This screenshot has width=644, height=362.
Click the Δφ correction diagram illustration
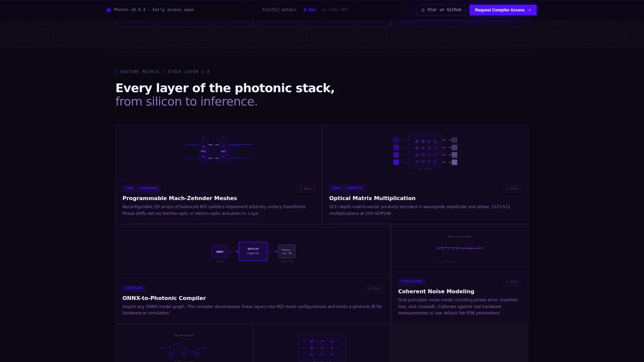coord(184,347)
